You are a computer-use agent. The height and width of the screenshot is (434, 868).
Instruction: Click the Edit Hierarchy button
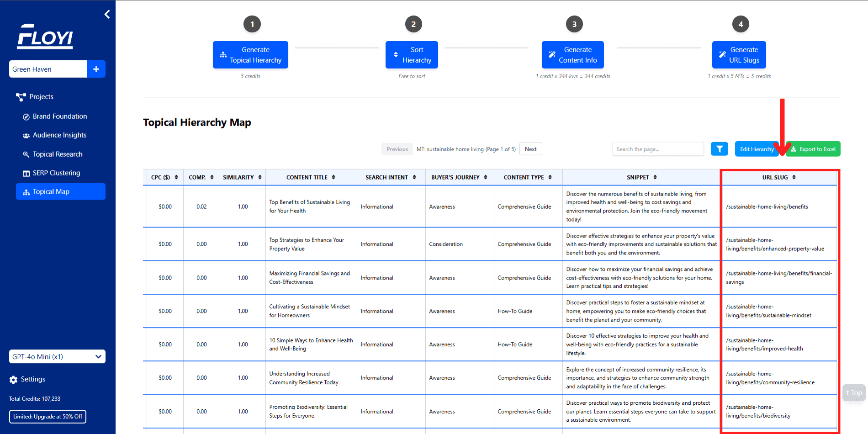coord(757,149)
